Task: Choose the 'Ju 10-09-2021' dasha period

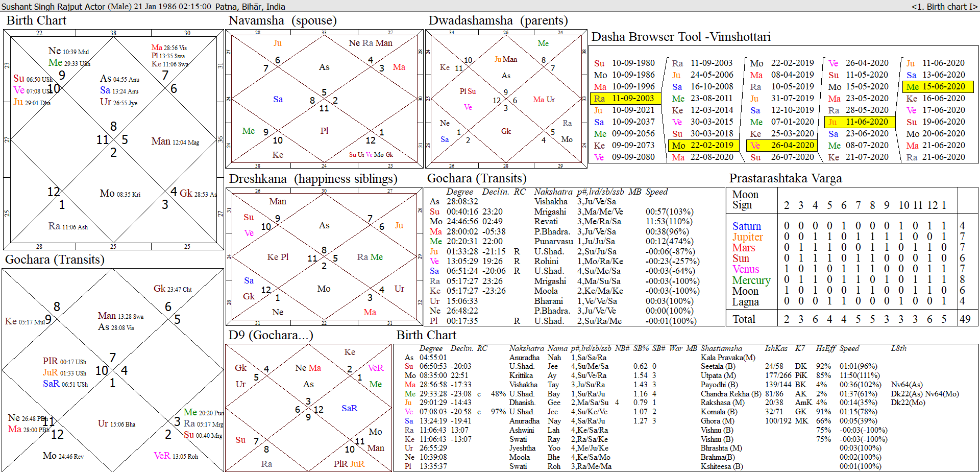Action: pos(624,110)
